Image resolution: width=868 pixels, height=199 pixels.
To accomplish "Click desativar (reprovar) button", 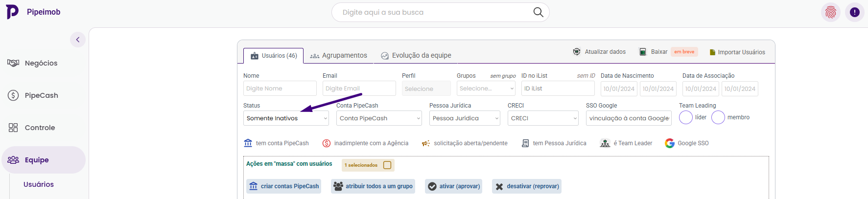I will [x=527, y=186].
